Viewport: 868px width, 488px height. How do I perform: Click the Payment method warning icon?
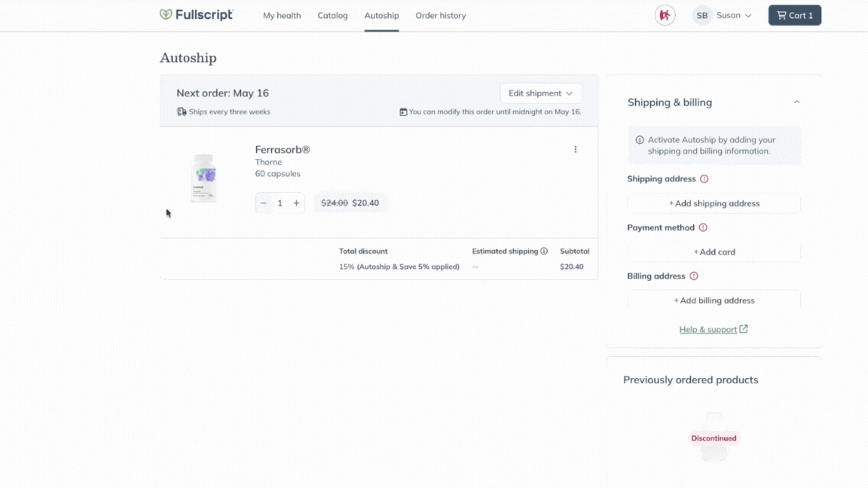click(x=703, y=227)
